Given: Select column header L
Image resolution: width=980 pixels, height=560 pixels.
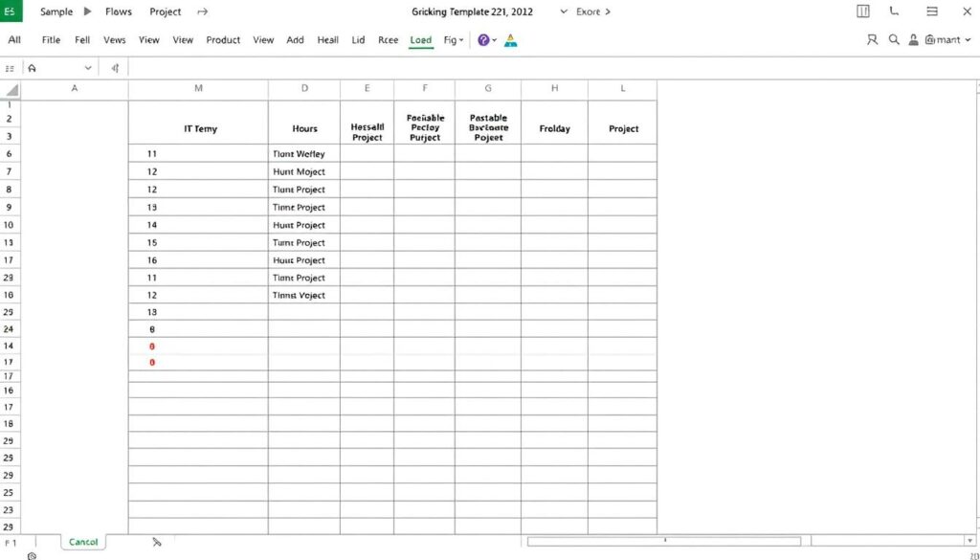Looking at the screenshot, I should pyautogui.click(x=622, y=89).
